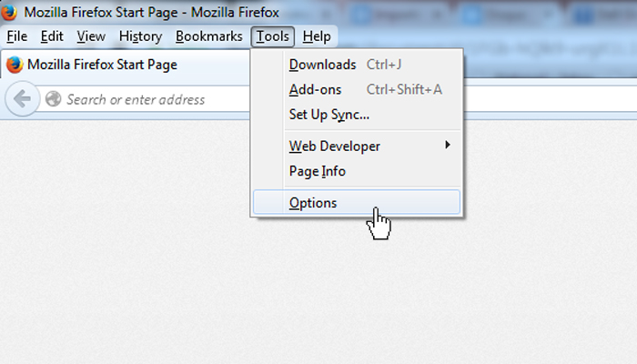
Task: Open the View menu
Action: tap(91, 36)
